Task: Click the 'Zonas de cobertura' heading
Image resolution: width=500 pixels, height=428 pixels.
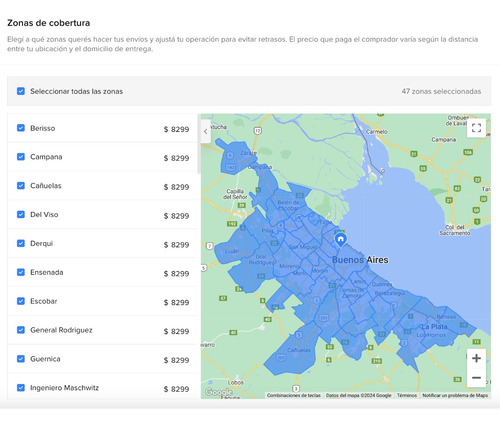Action: point(49,23)
